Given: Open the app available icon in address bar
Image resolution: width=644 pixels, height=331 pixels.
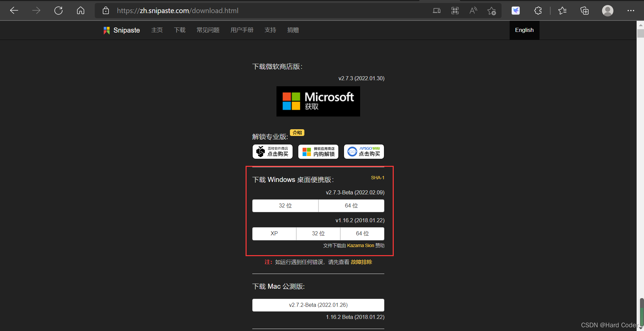Looking at the screenshot, I should (437, 11).
